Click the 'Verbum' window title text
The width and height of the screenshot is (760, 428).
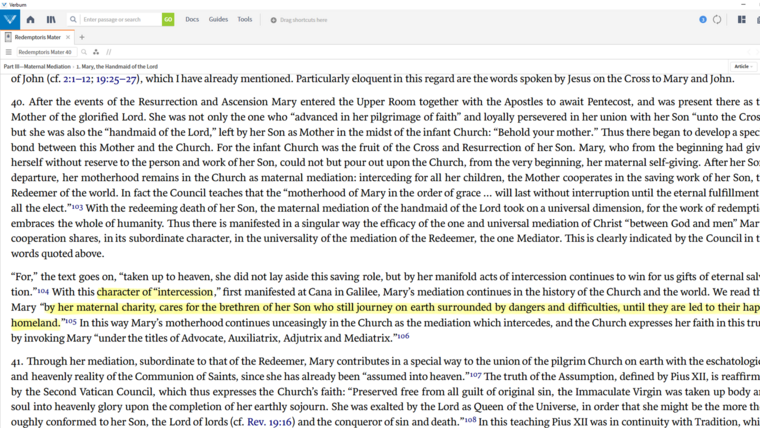pos(18,4)
